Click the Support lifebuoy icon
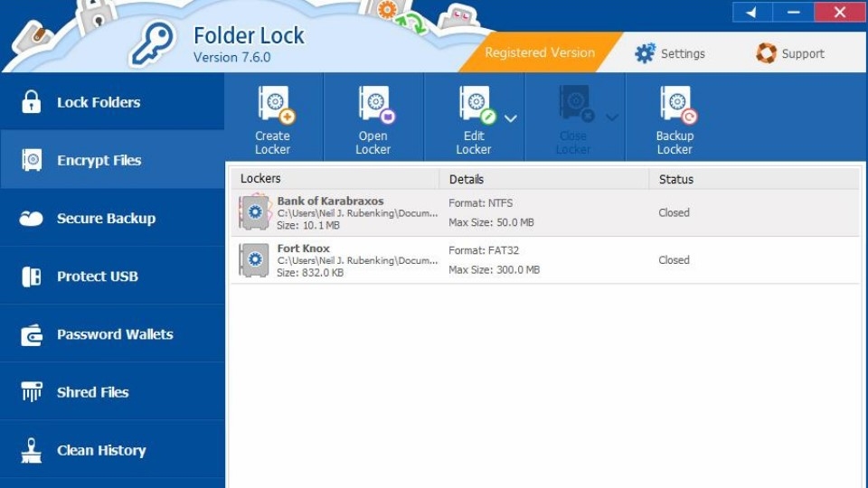 point(766,53)
